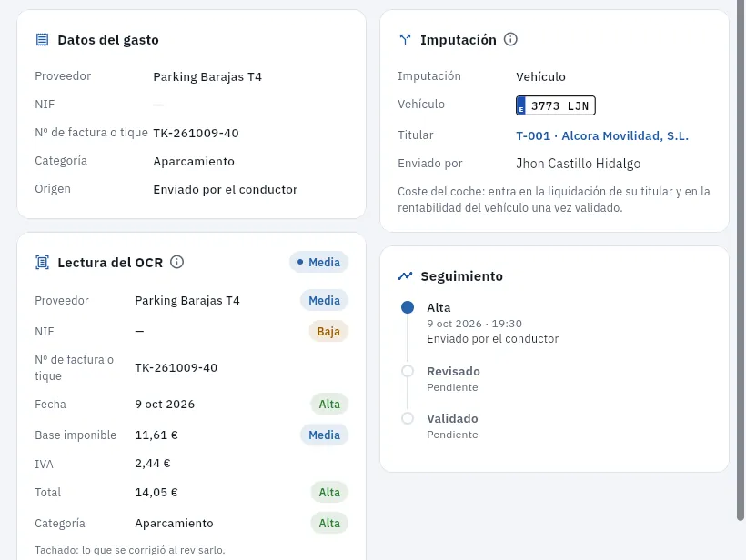Click the Baja confidence badge on NIF row
Image resolution: width=746 pixels, height=560 pixels.
coord(328,331)
